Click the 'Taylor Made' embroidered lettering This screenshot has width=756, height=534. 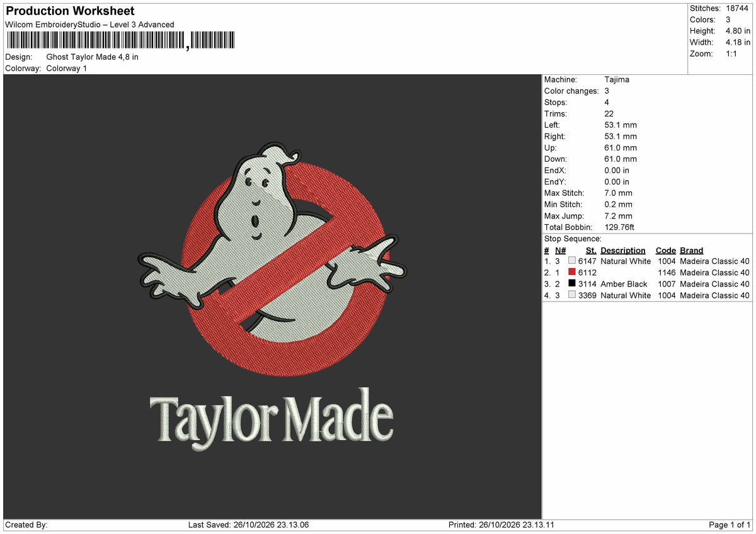click(x=271, y=421)
